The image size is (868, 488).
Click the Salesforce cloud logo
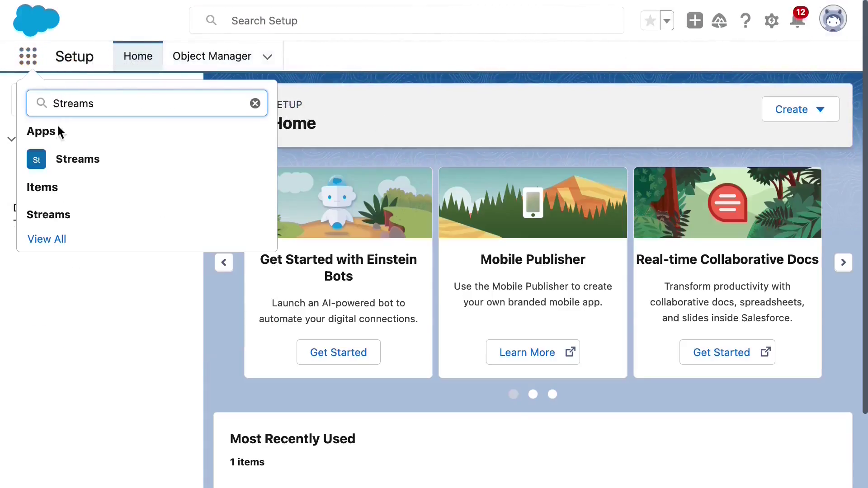36,20
